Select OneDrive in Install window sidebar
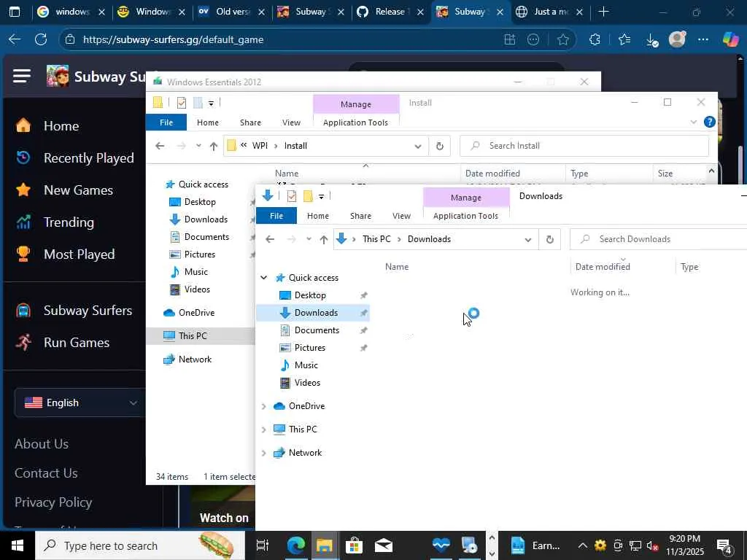 pyautogui.click(x=196, y=313)
